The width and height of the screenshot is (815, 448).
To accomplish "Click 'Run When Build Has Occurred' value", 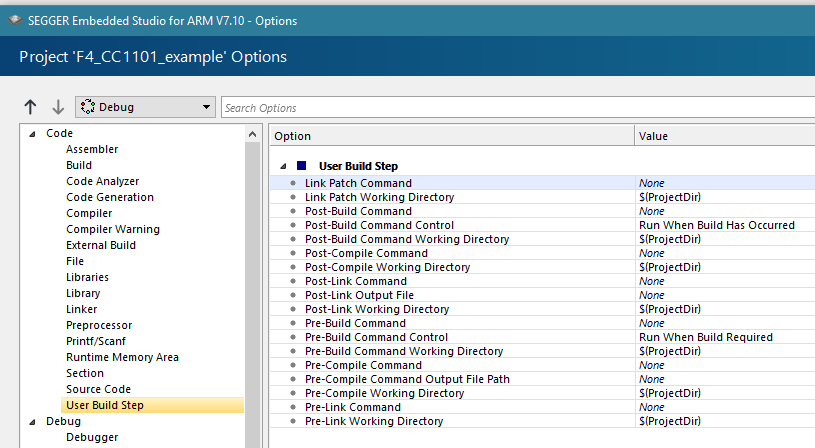I will click(717, 226).
